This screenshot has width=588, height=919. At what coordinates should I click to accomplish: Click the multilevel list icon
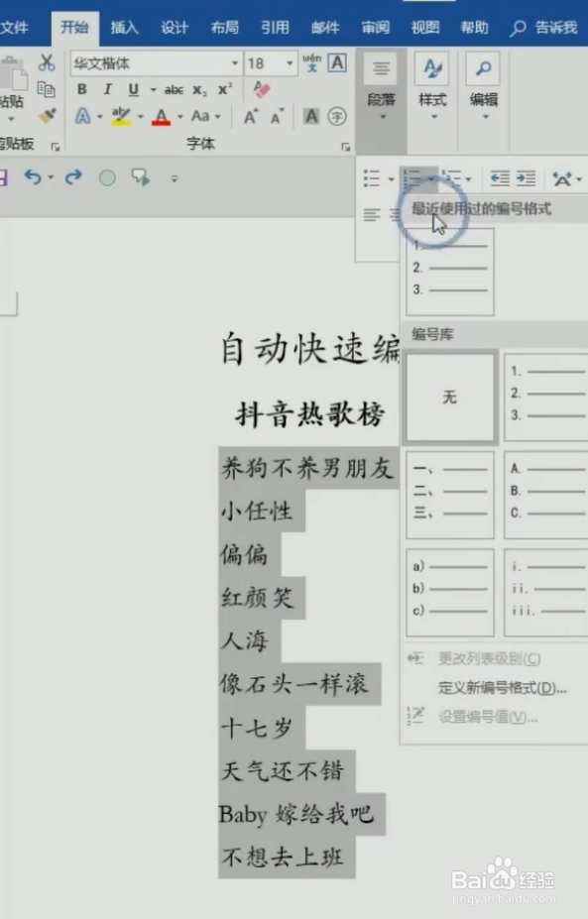coord(451,178)
